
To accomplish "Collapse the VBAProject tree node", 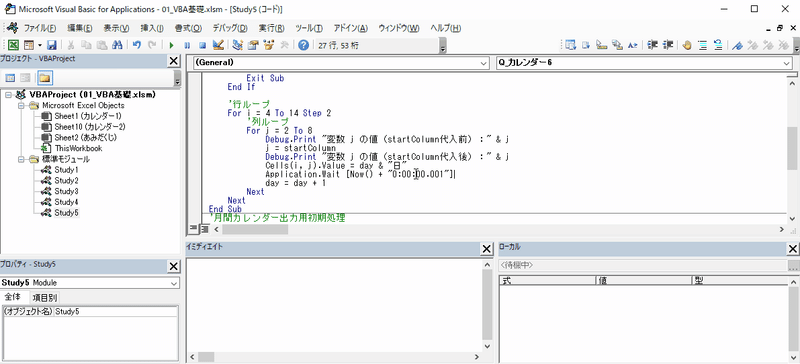I will point(8,95).
